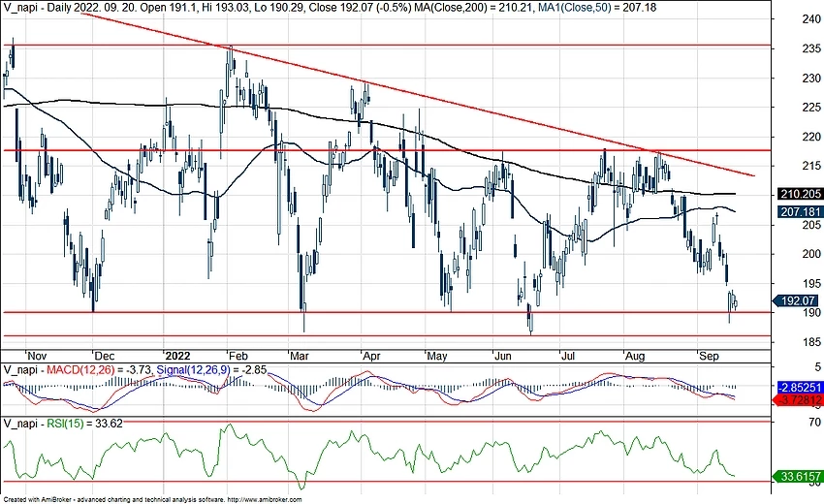Click the 200 price axis label
824x504 pixels.
pos(811,254)
